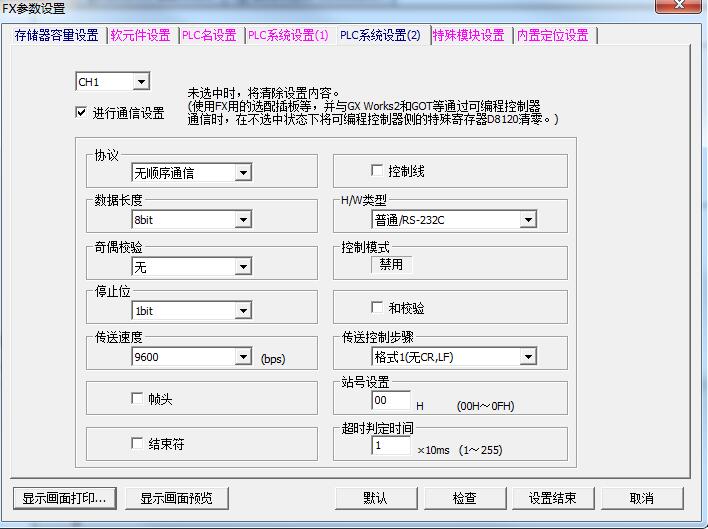Screen dimensions: 708x529
Task: Enable the 帧头 checkbox
Action: [x=137, y=399]
